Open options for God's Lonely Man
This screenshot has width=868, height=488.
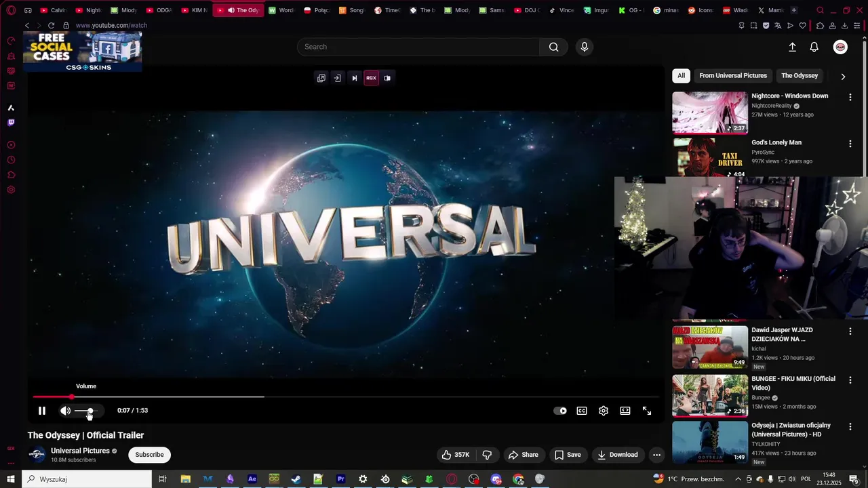point(850,144)
